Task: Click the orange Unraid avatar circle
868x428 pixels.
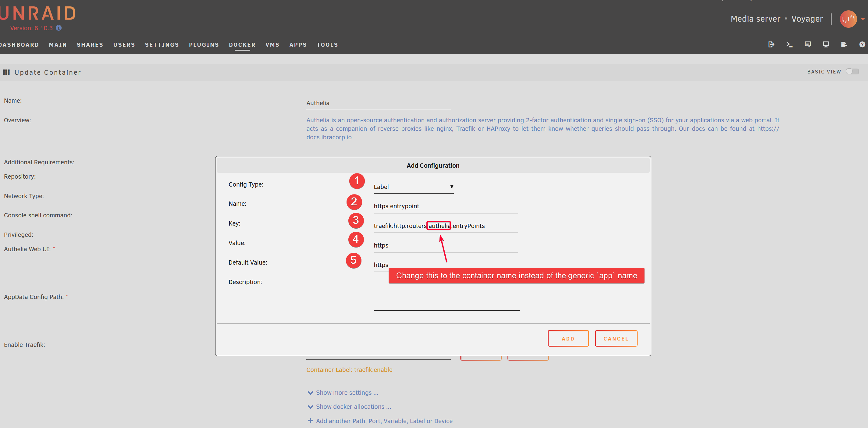Action: coord(848,19)
